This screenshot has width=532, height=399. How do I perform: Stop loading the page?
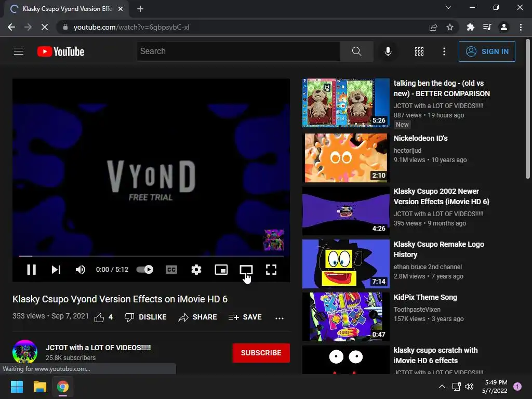pyautogui.click(x=45, y=27)
